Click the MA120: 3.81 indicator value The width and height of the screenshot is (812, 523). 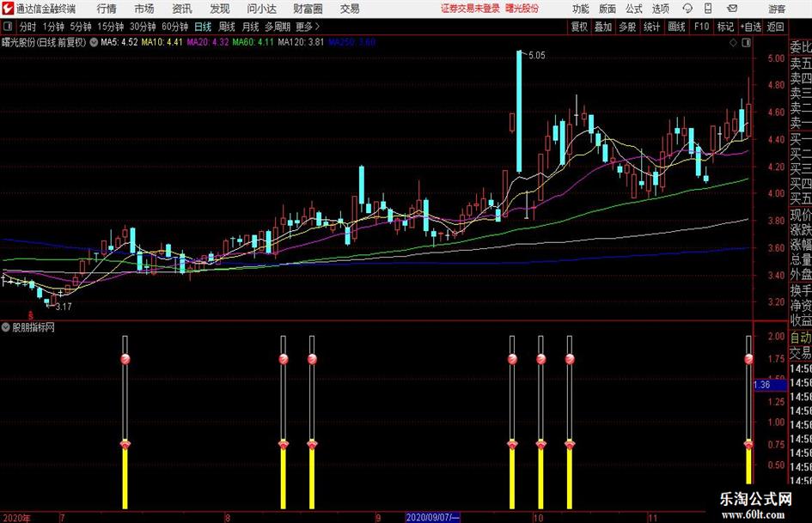(301, 42)
